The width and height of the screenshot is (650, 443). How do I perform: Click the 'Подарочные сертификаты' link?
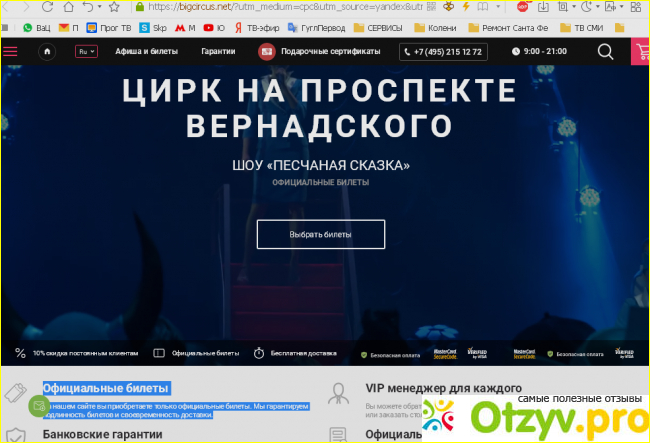click(331, 51)
